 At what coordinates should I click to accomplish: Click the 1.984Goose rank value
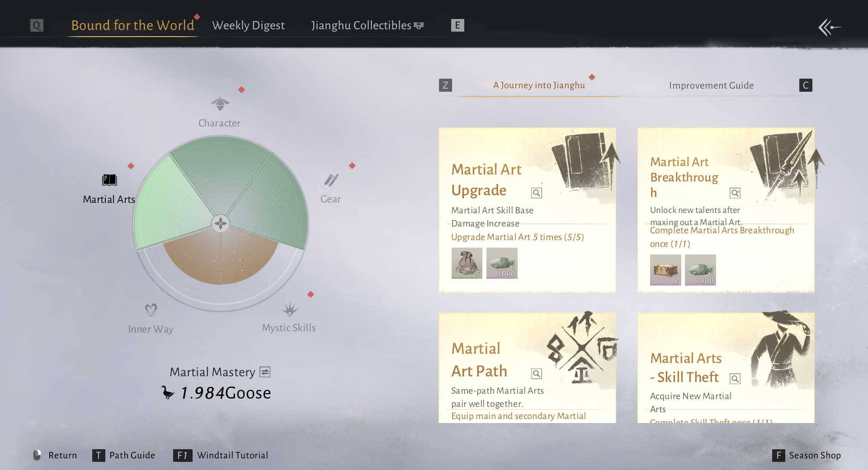[226, 393]
